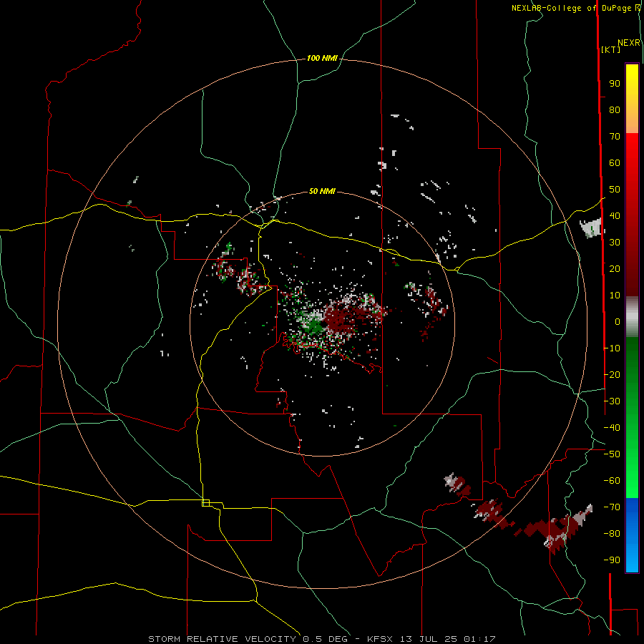The image size is (644, 644).
Task: Click the -40 knot scale label
Action: pyautogui.click(x=612, y=428)
